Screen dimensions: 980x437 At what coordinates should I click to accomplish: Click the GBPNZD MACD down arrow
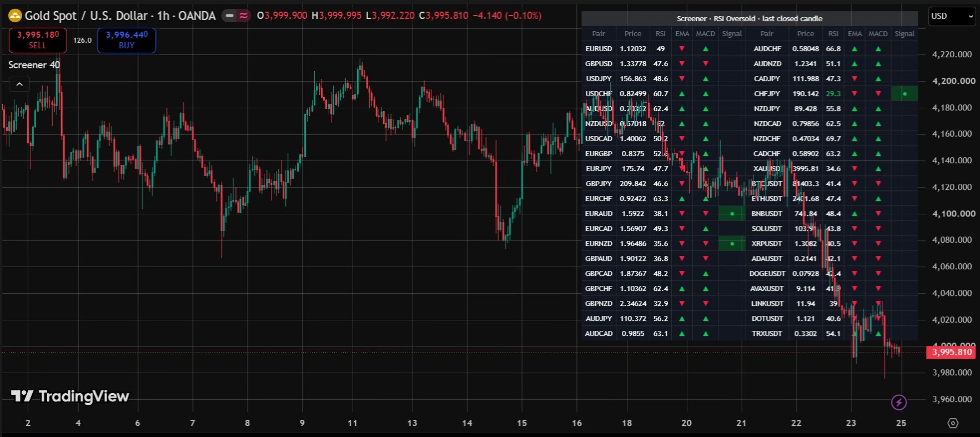(705, 304)
